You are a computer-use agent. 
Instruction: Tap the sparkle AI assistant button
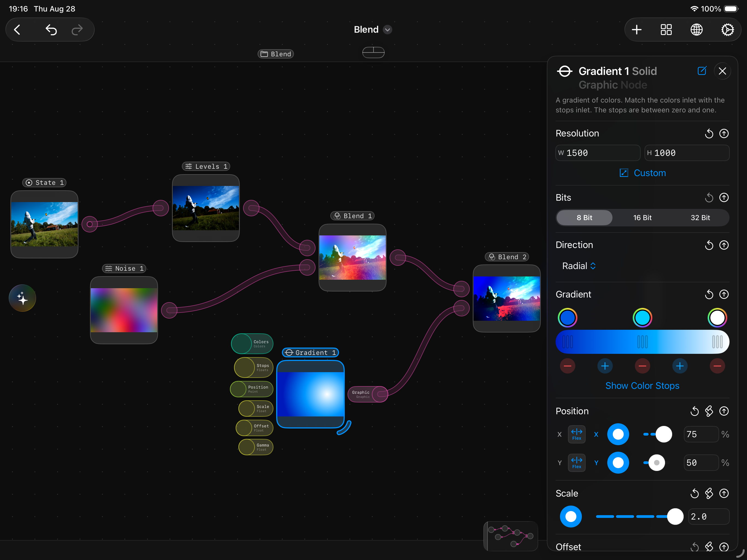(22, 298)
